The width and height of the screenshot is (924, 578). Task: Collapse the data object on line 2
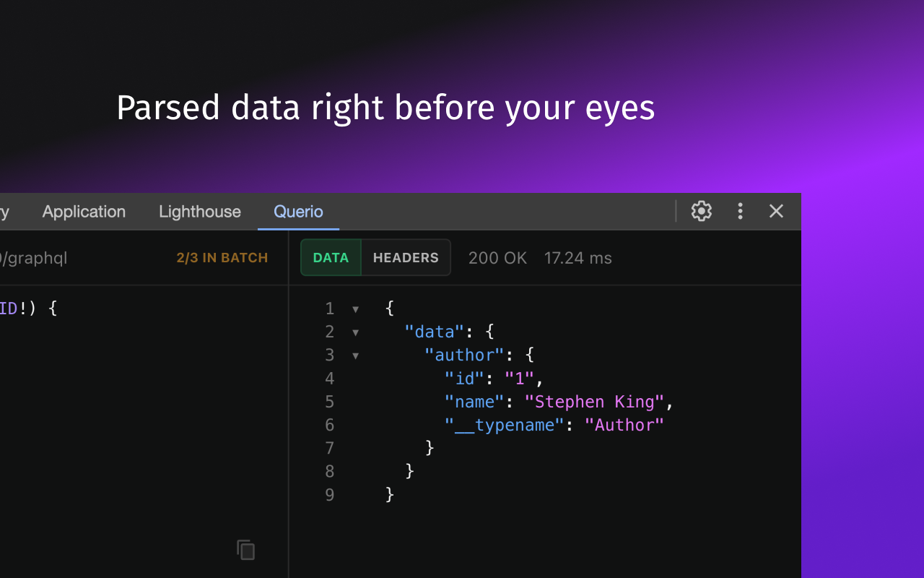pos(354,332)
